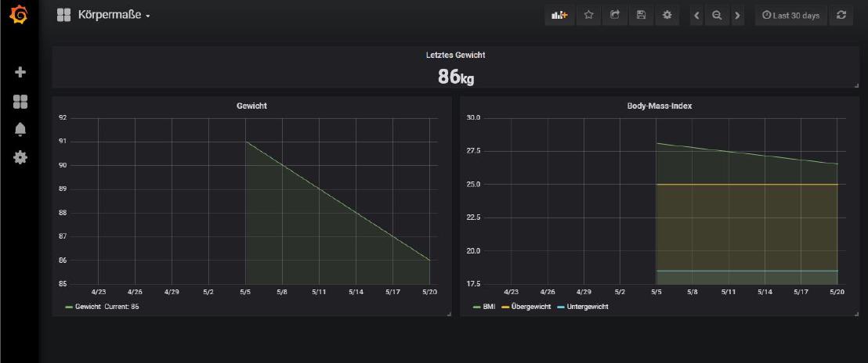The height and width of the screenshot is (363, 868).
Task: Click the 4/23 date label on Gewicht chart
Action: tap(98, 291)
